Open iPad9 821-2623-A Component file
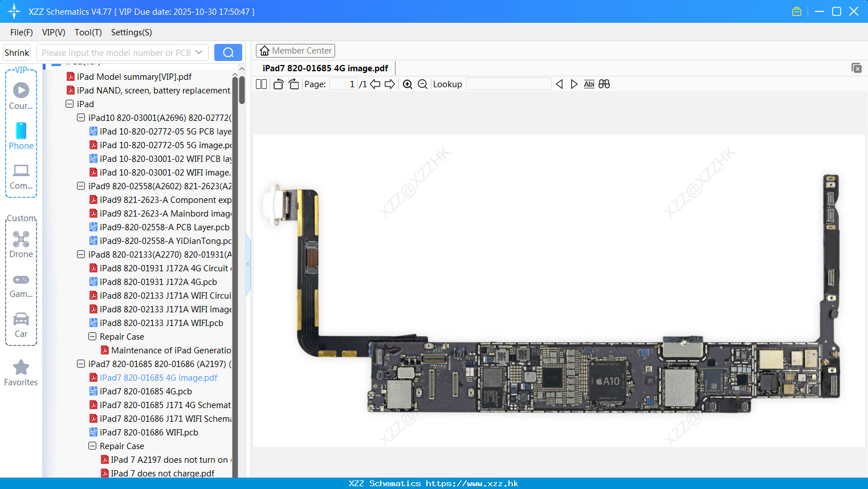Screen dimensions: 868x489 coord(160,199)
